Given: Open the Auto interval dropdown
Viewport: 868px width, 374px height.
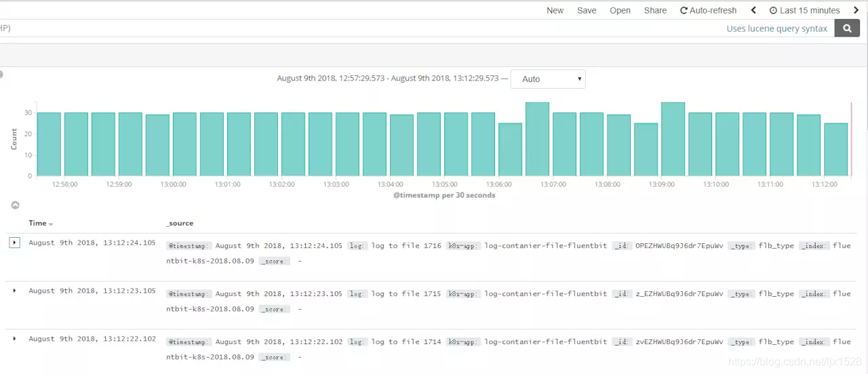Looking at the screenshot, I should 548,79.
